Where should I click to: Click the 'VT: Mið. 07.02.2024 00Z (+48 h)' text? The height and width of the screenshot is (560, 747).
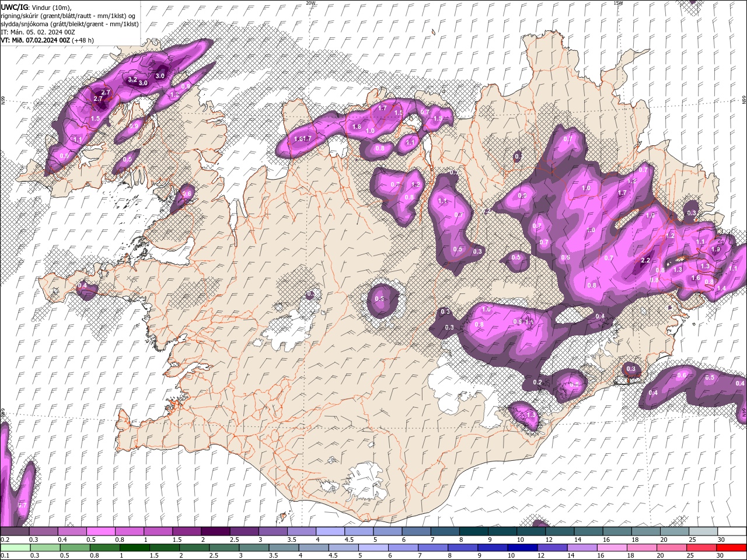pyautogui.click(x=48, y=40)
